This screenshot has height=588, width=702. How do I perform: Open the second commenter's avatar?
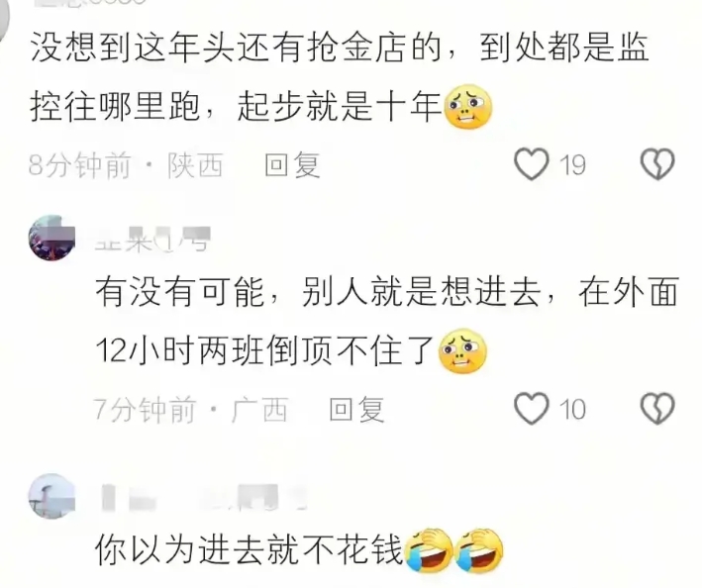[51, 238]
